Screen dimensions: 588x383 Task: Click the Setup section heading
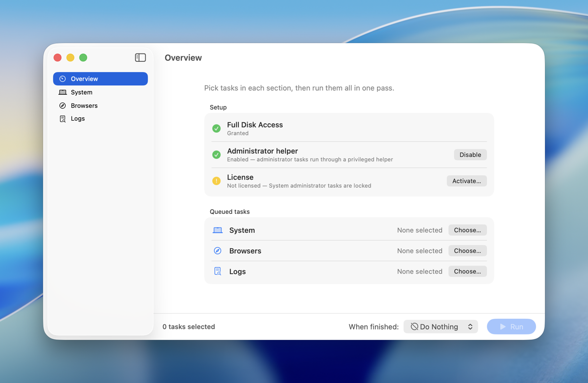218,107
